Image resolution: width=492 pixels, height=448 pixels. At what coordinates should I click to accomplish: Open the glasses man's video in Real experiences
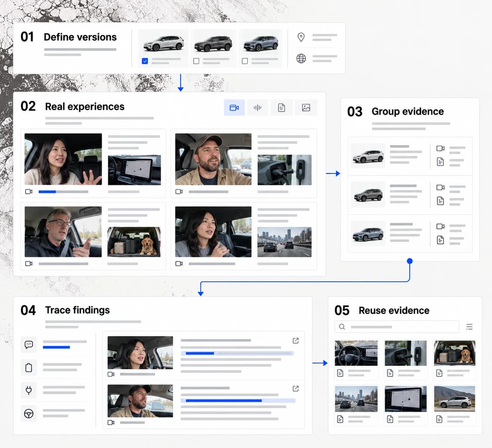click(63, 232)
